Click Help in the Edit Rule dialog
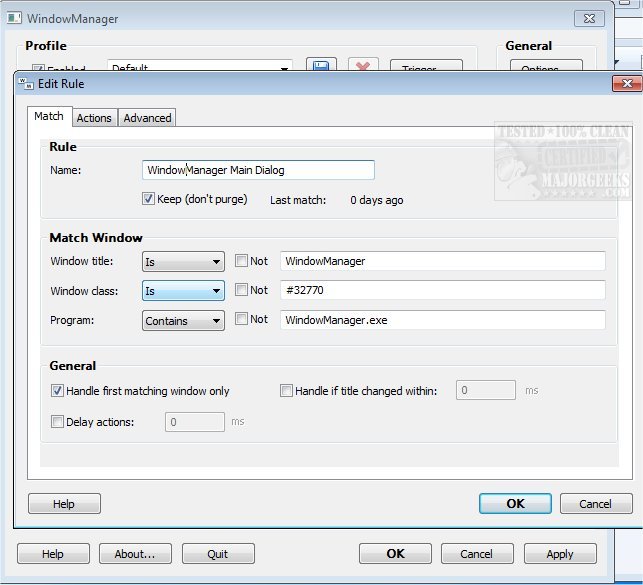Viewport: 643px width, 585px height. coord(64,503)
